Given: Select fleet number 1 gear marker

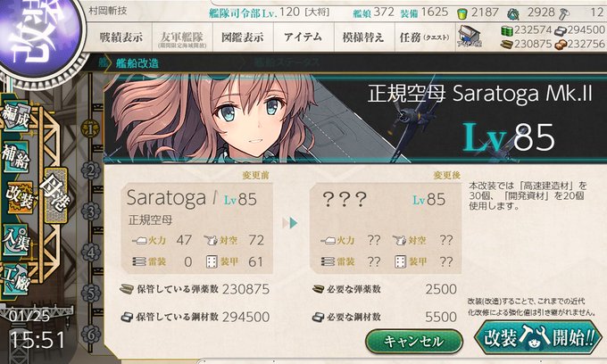Looking at the screenshot, I should 90,128.
